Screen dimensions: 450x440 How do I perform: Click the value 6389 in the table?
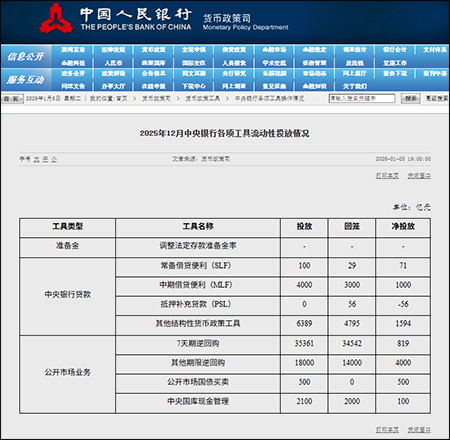[x=304, y=324]
